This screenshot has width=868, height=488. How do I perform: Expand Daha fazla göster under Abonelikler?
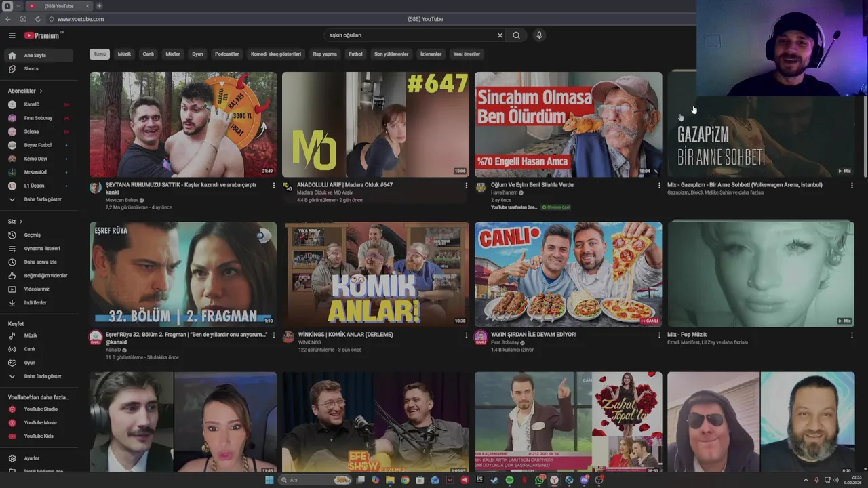tap(38, 199)
